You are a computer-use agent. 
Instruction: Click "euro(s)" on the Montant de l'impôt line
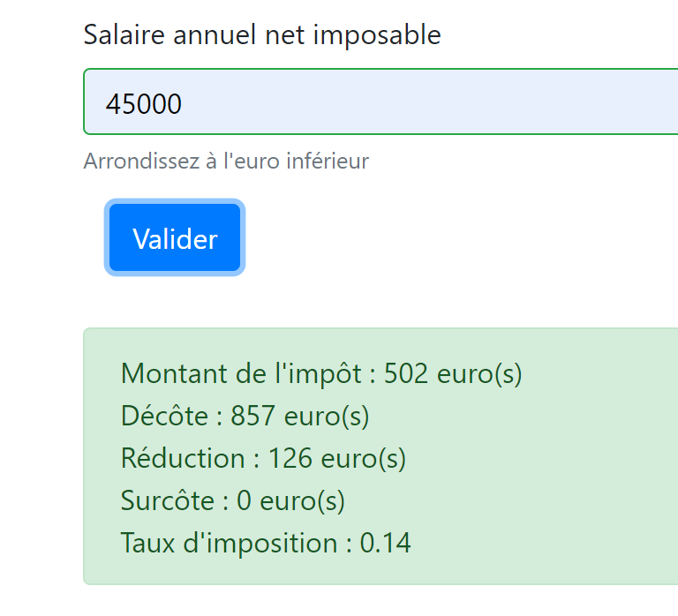pos(479,373)
